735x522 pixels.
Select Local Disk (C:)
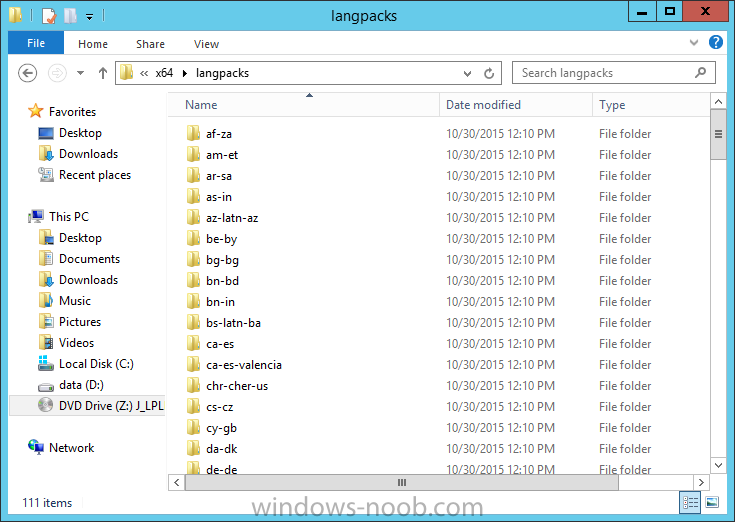96,364
